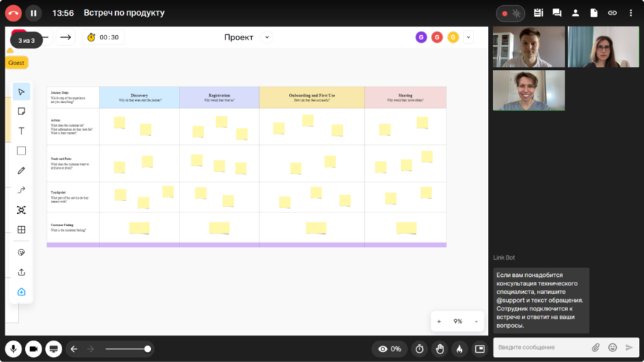Open the participants list icon

click(575, 13)
